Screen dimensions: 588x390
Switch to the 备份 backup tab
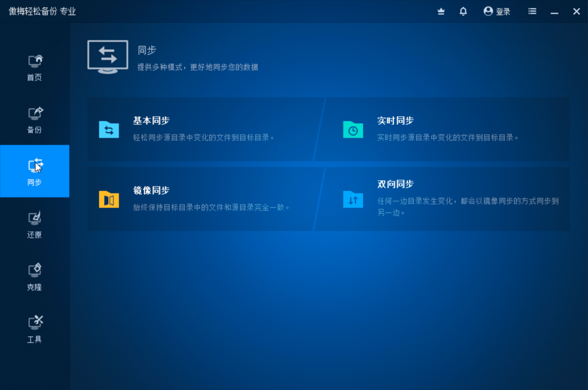coord(34,120)
